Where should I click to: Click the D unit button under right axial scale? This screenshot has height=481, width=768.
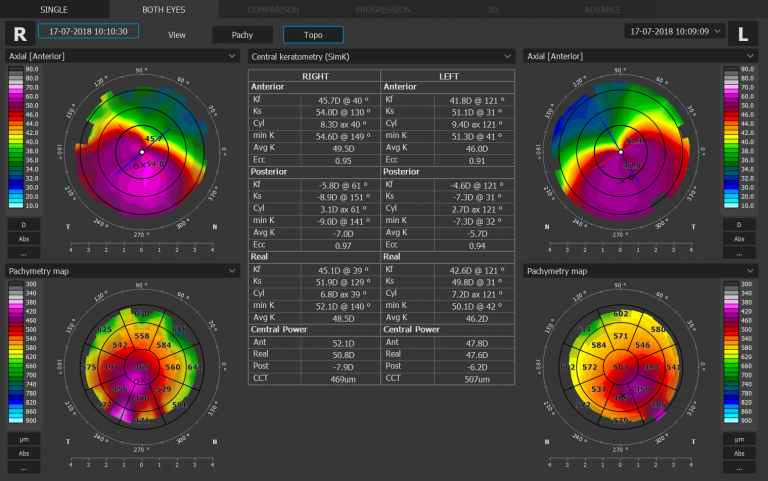[24, 225]
